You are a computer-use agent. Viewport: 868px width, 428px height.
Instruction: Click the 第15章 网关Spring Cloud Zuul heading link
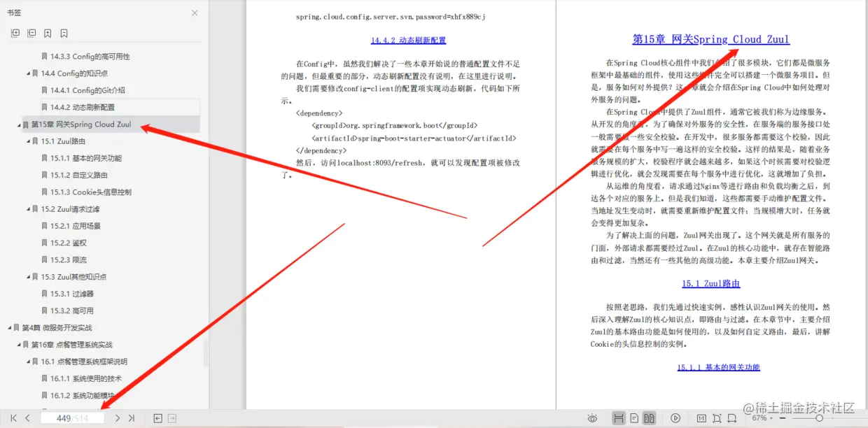(x=710, y=40)
